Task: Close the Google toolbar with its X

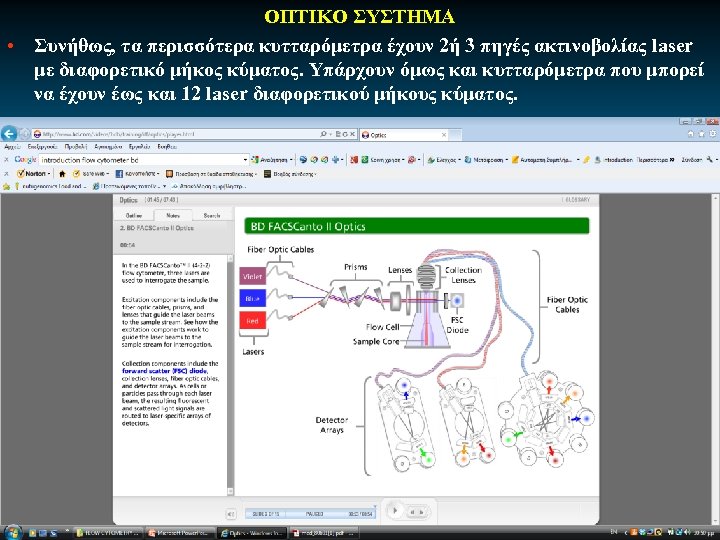Action: point(6,160)
